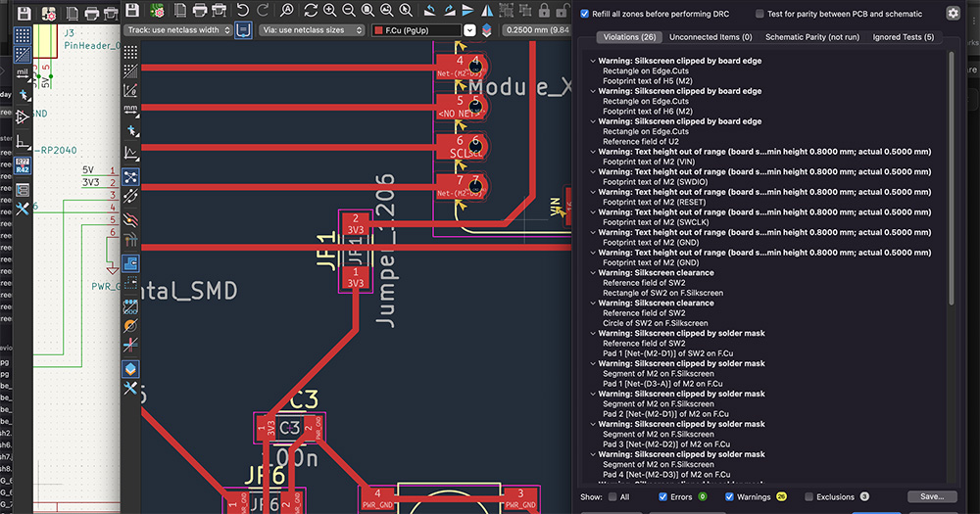Uncheck the Errors filter checkbox
Viewport: 980px width, 514px height.
[662, 497]
